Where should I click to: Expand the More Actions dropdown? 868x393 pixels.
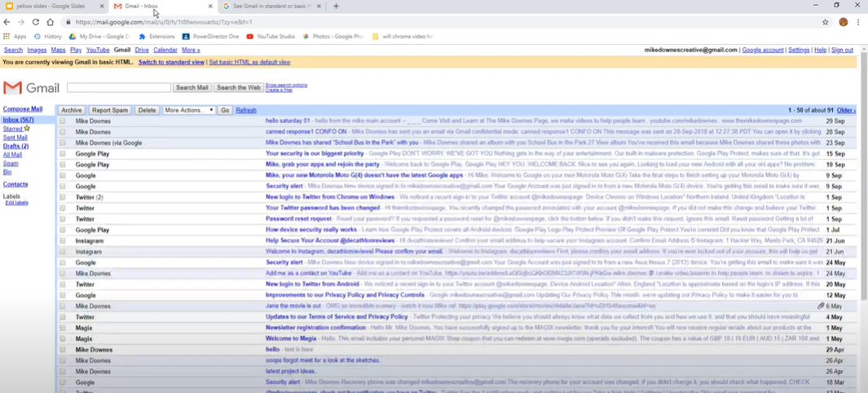[x=188, y=110]
